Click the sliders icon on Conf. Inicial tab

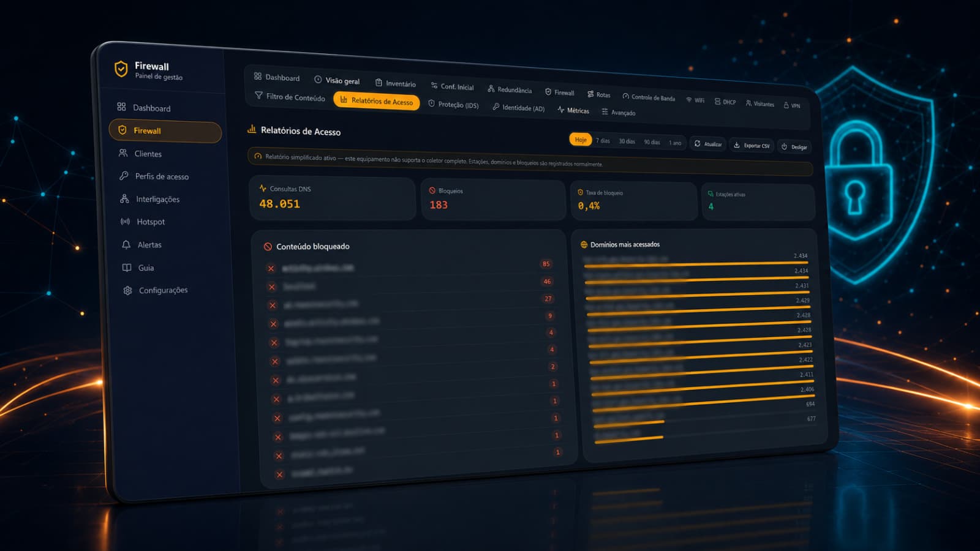click(434, 86)
